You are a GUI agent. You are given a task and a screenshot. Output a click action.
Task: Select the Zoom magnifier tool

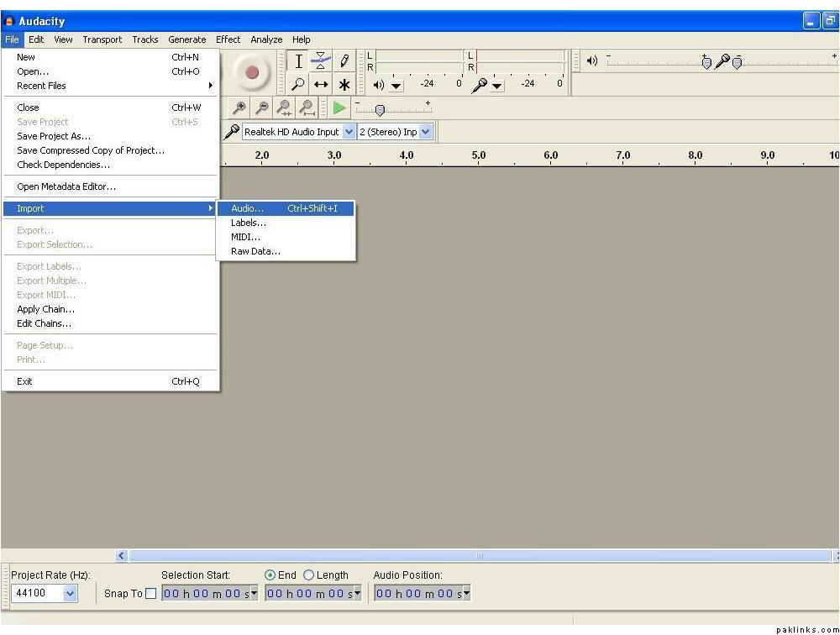pyautogui.click(x=298, y=84)
